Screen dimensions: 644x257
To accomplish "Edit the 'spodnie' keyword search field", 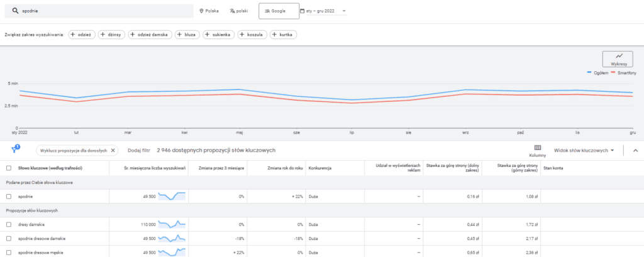I will pos(99,11).
